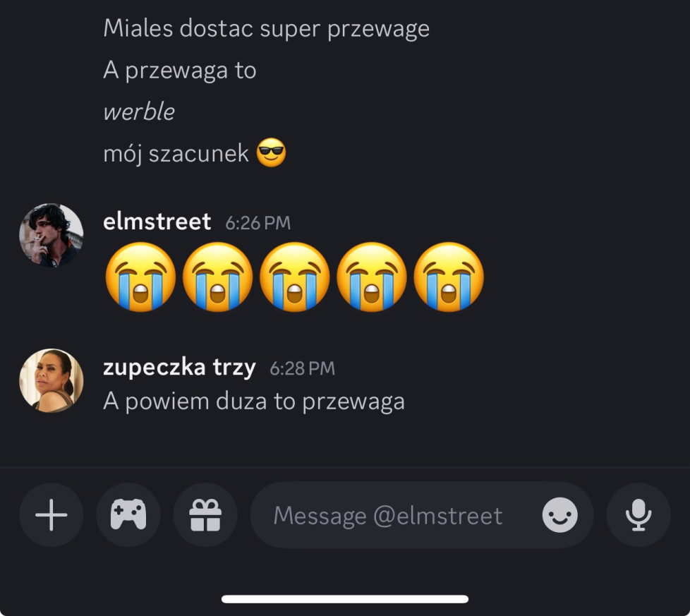Open the gift Nitro button
Screen dimensions: 690x616
pos(205,516)
